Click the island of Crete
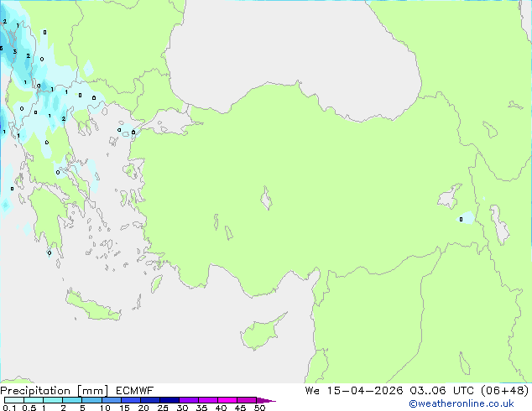 tap(92, 306)
